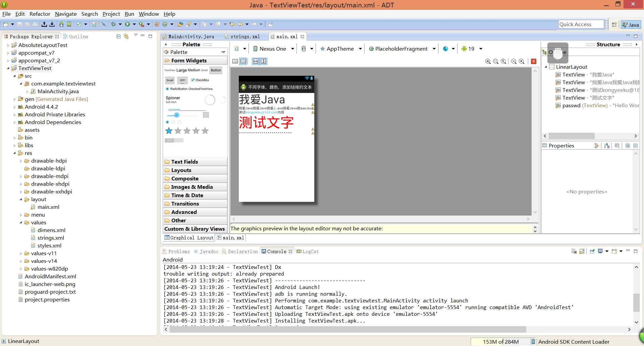This screenshot has height=346, width=644.
Task: Open Images & Media palette category
Action: [x=195, y=187]
